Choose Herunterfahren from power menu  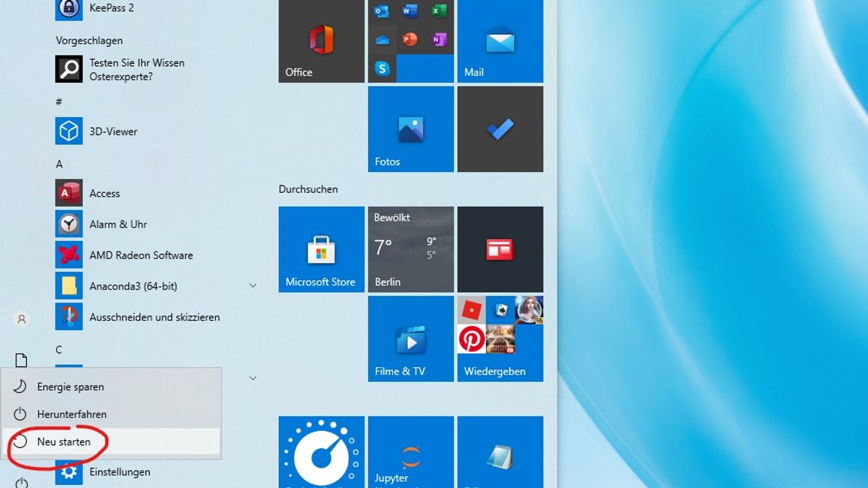click(111, 414)
